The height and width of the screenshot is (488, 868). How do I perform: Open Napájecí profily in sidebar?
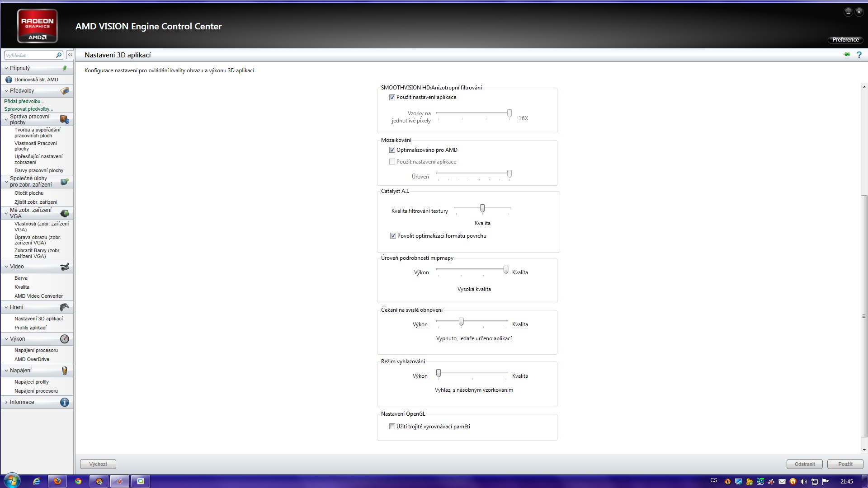[32, 382]
